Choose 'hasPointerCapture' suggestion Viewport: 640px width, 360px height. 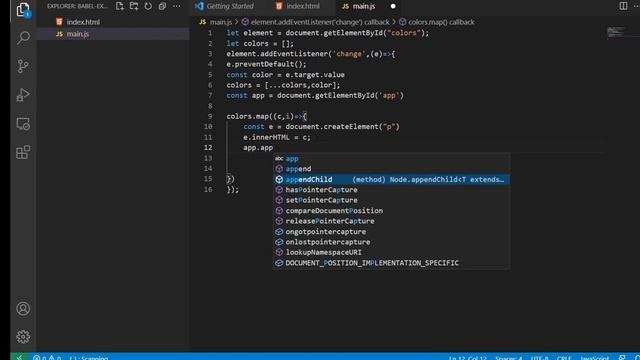pos(391,190)
